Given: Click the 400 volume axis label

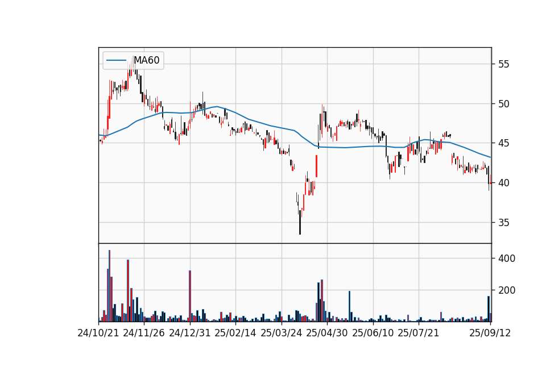Looking at the screenshot, I should click(x=507, y=258).
